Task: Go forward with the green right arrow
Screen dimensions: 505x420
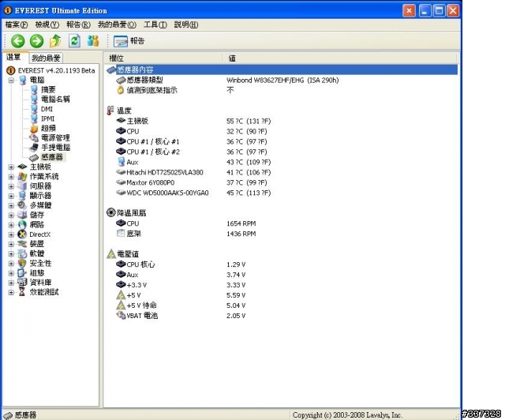Action: [x=37, y=41]
